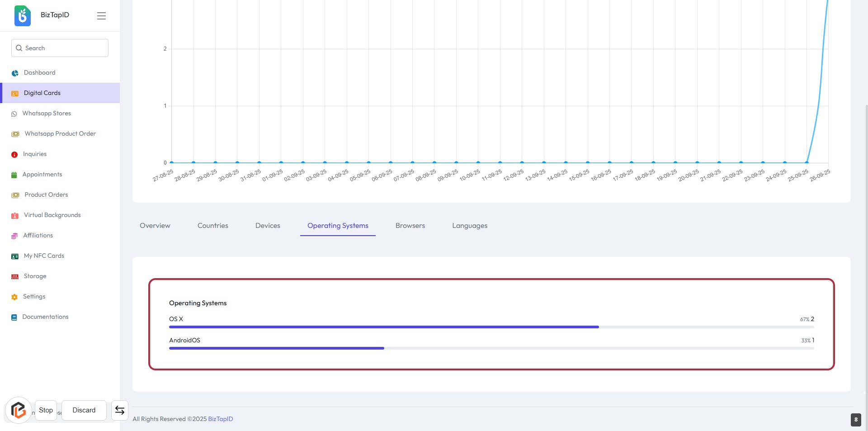Click the Appointments calendar icon
This screenshot has height=431, width=868.
14,175
